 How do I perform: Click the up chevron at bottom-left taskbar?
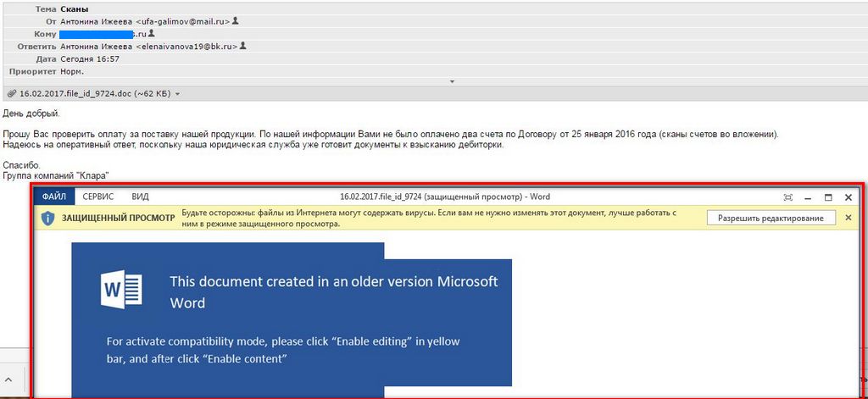8,379
